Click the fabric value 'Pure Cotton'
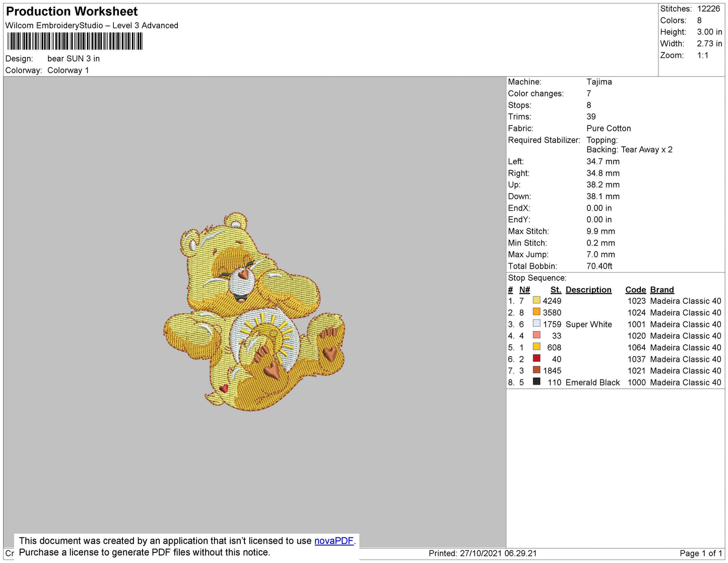This screenshot has width=728, height=563. click(x=609, y=128)
